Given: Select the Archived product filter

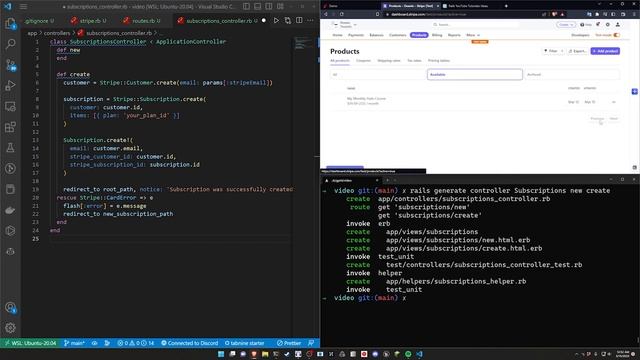Looking at the screenshot, I should point(572,74).
